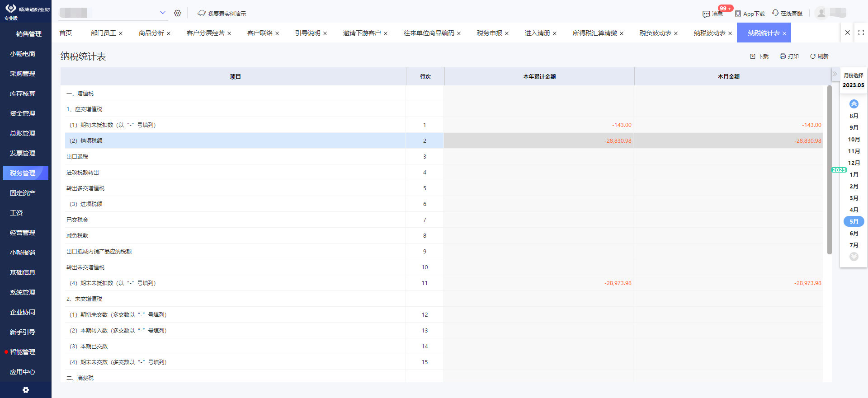The width and height of the screenshot is (868, 398).
Task: Click the table vertical scrollbar
Action: pos(830,170)
